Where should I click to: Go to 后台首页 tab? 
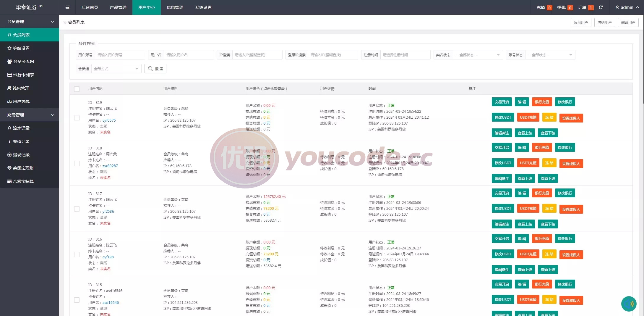(90, 7)
